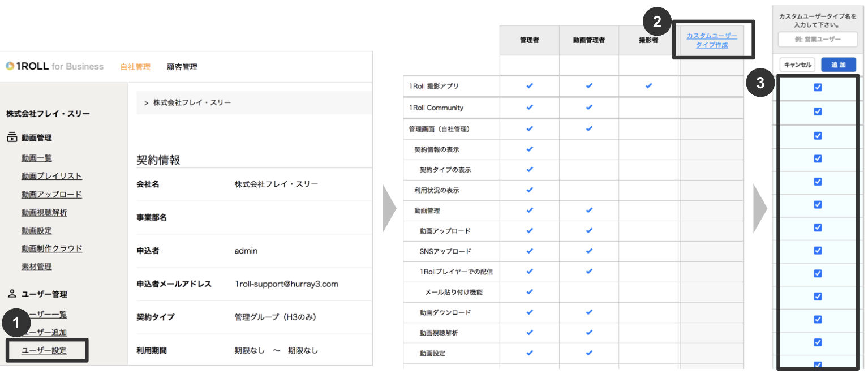Click the キャンセル button
The image size is (868, 378).
point(797,65)
